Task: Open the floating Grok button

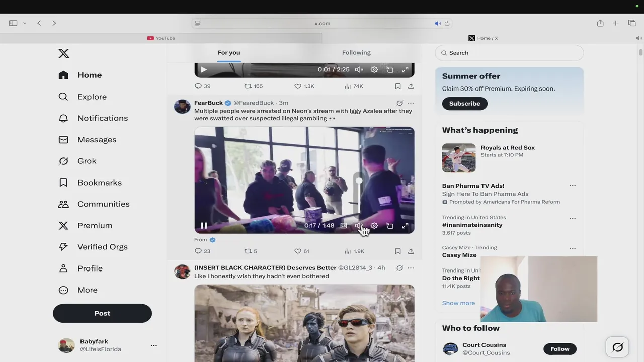Action: (617, 347)
